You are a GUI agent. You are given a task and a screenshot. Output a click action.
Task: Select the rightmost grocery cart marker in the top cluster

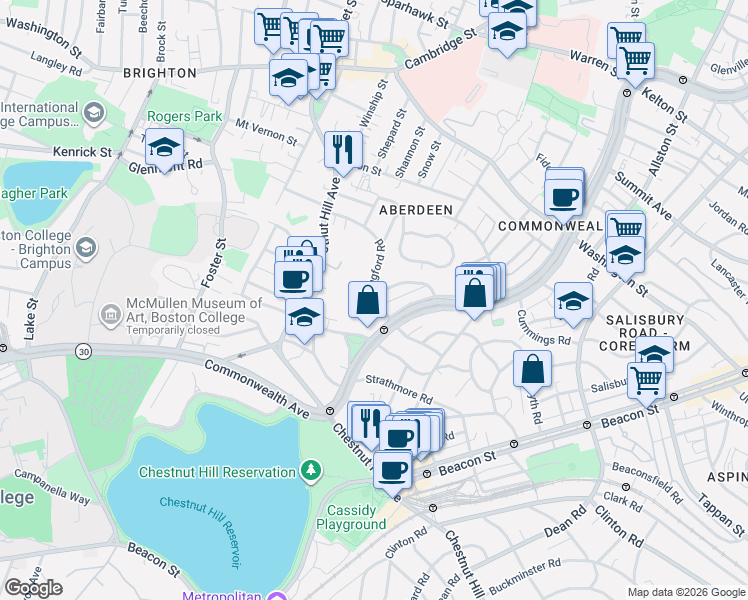coord(329,40)
